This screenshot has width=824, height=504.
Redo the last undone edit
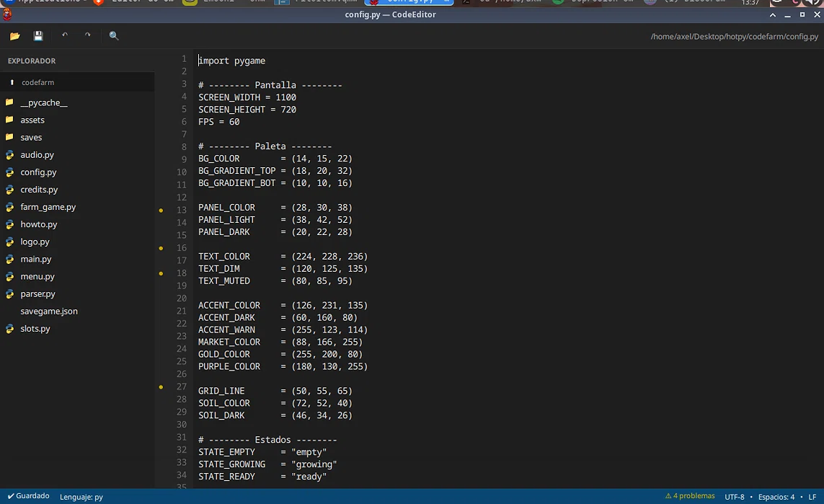[x=88, y=35]
